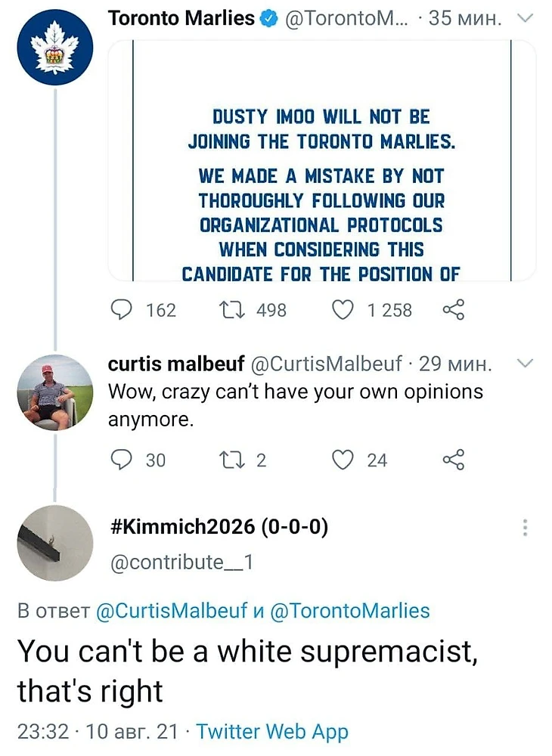Open the Twitter Web App source link
This screenshot has height=756, width=552.
(272, 731)
